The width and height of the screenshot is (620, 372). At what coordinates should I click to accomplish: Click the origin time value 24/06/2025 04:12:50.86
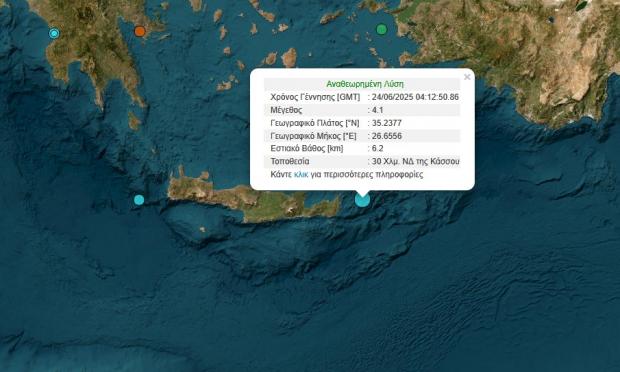click(x=415, y=97)
